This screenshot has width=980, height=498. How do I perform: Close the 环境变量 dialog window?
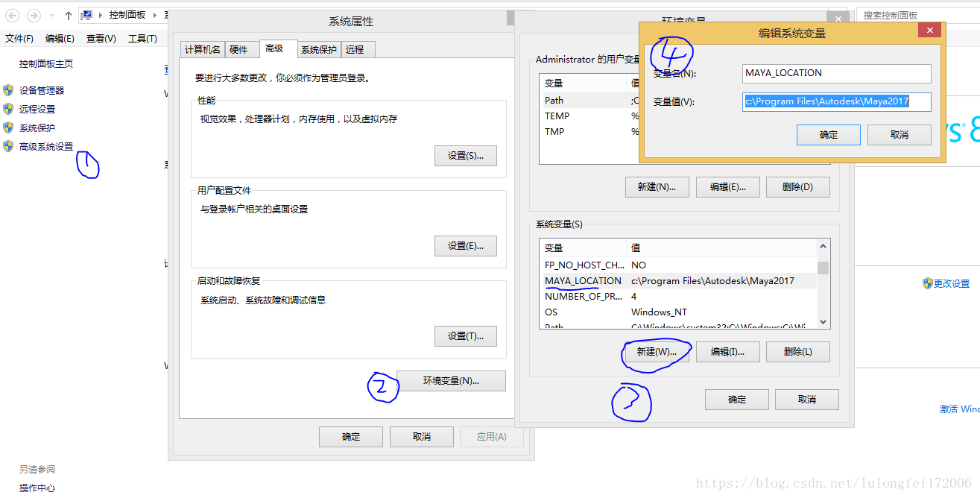coord(838,19)
